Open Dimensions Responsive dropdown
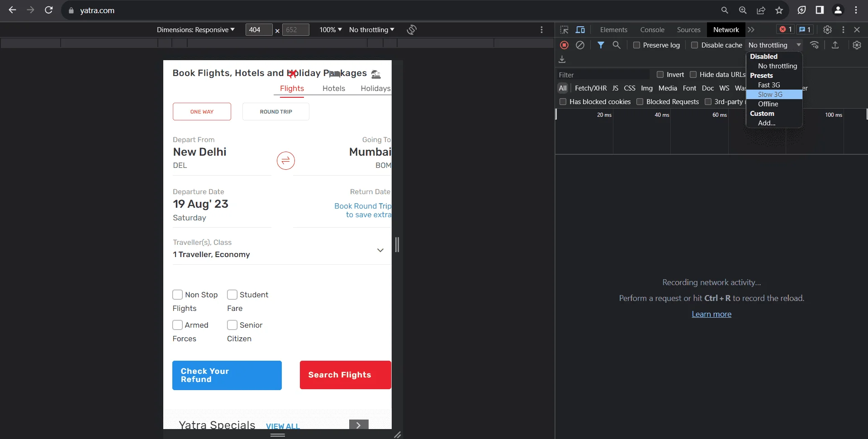The width and height of the screenshot is (868, 439). (x=195, y=30)
